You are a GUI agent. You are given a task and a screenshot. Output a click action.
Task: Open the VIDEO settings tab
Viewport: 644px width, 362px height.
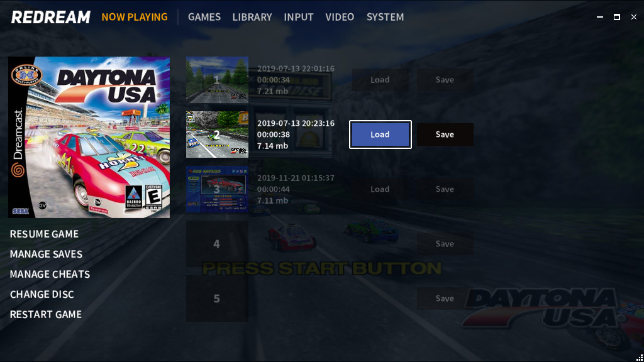[x=340, y=17]
